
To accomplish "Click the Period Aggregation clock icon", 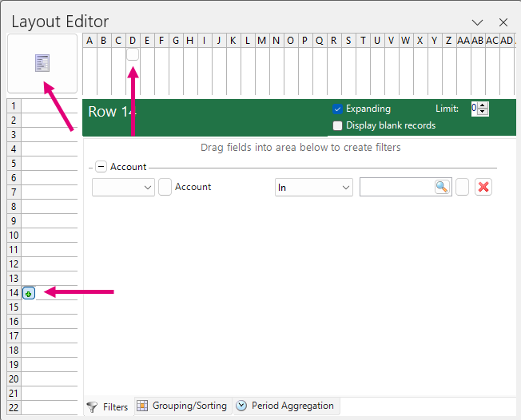I will coord(241,406).
